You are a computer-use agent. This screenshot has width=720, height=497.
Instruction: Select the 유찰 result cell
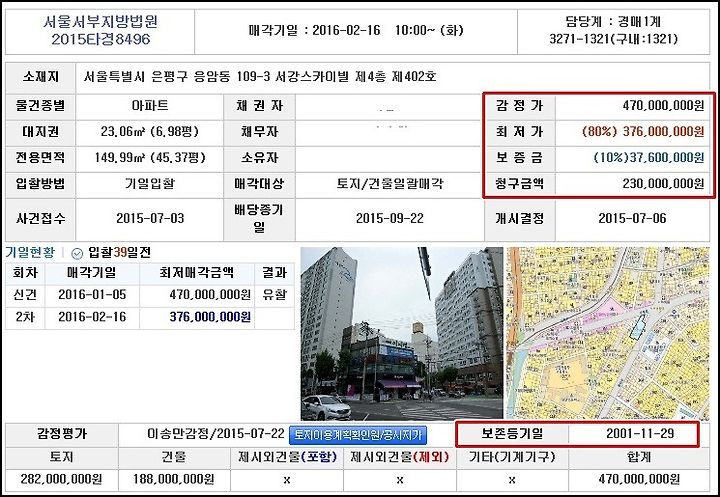pyautogui.click(x=274, y=295)
